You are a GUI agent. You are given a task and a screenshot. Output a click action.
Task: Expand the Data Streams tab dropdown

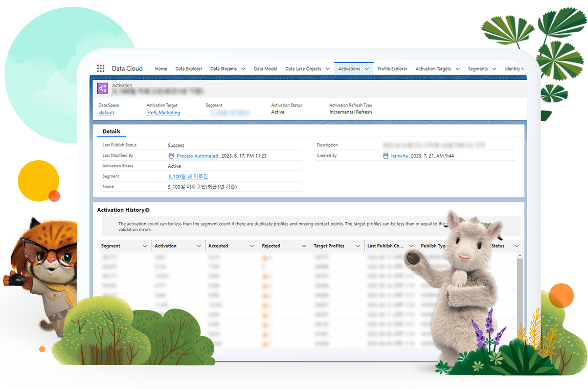click(243, 69)
